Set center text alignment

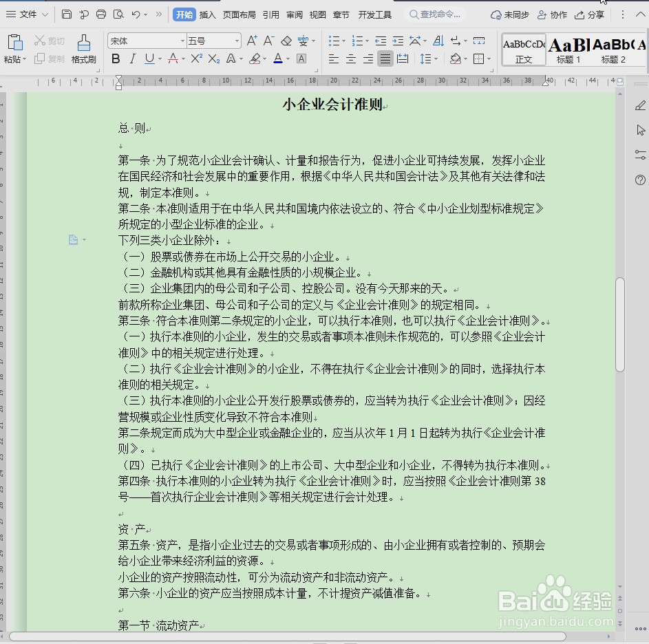(351, 58)
